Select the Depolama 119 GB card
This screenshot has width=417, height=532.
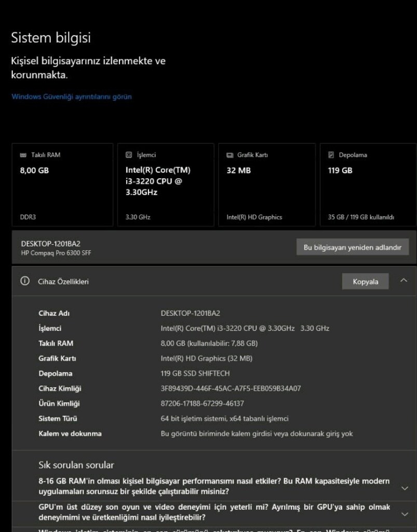click(x=368, y=185)
